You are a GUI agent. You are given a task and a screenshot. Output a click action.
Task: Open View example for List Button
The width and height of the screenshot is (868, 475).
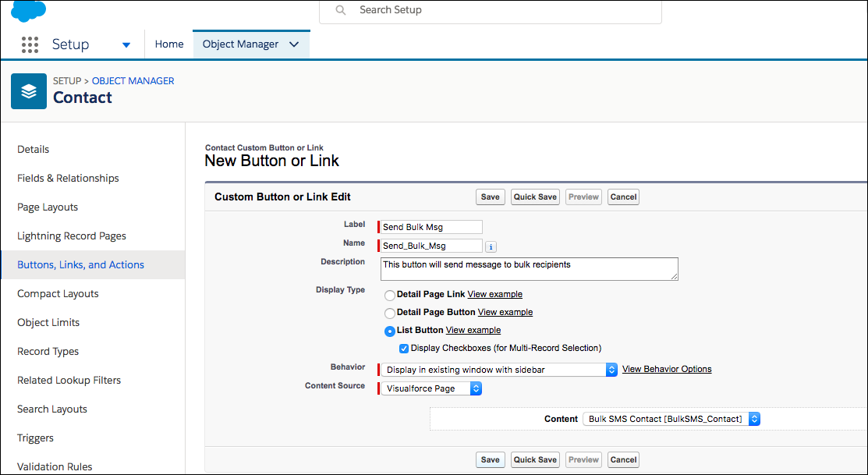(x=473, y=330)
